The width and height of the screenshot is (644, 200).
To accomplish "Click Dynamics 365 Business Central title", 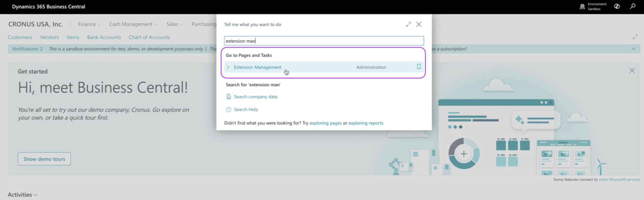I will 49,6.
